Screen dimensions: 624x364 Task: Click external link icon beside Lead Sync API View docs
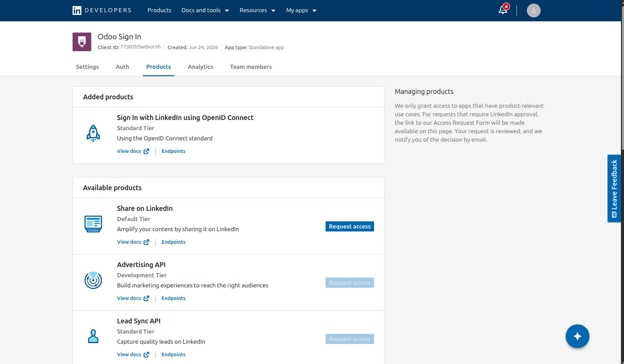[146, 355]
